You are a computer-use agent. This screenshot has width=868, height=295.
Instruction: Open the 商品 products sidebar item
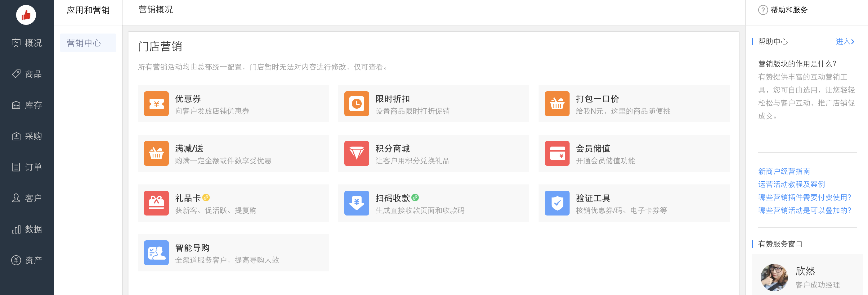coord(27,74)
